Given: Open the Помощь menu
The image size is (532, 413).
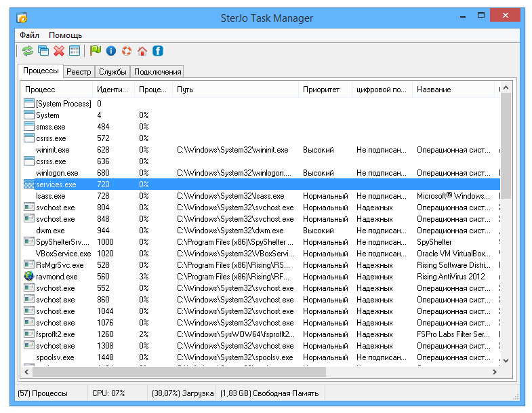Looking at the screenshot, I should pos(66,35).
